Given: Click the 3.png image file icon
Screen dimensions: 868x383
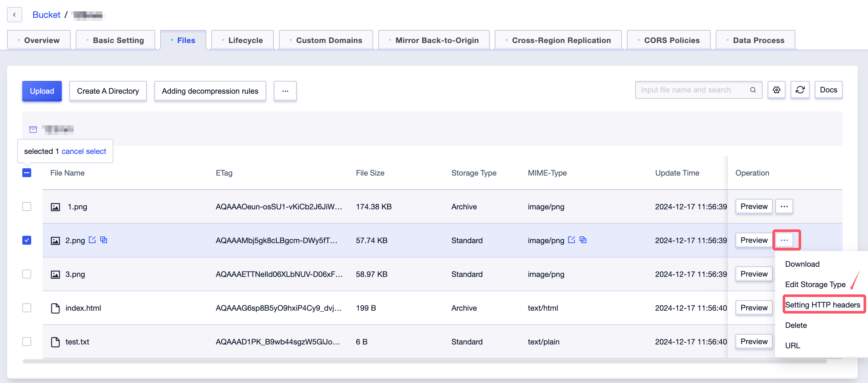Looking at the screenshot, I should point(55,274).
